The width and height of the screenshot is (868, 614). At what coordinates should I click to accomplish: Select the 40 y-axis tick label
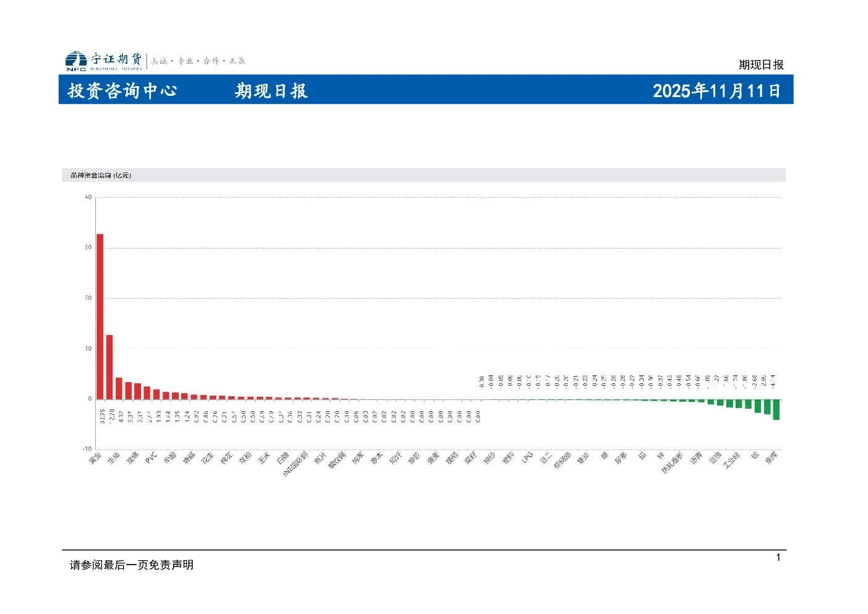88,197
